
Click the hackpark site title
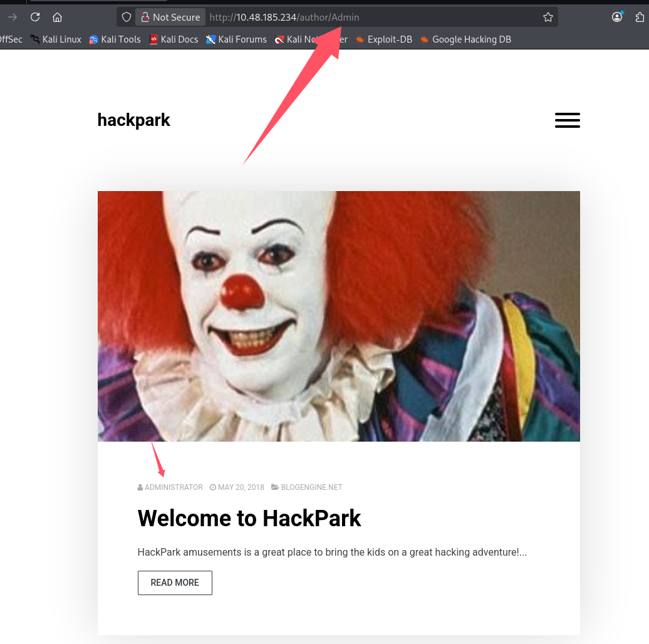(x=133, y=120)
